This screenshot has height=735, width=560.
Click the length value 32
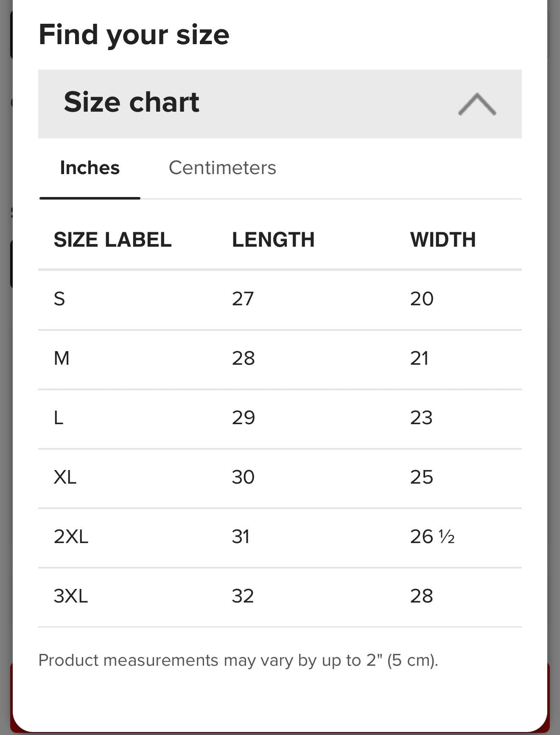click(x=243, y=596)
